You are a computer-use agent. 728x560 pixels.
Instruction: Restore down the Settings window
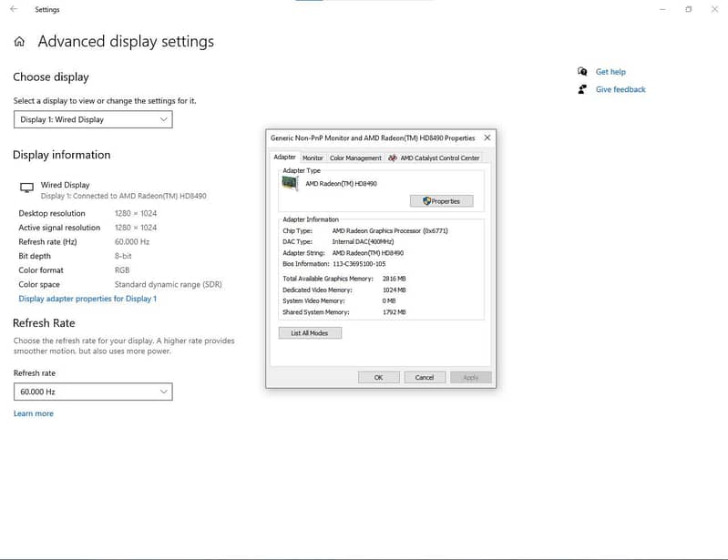(x=689, y=9)
